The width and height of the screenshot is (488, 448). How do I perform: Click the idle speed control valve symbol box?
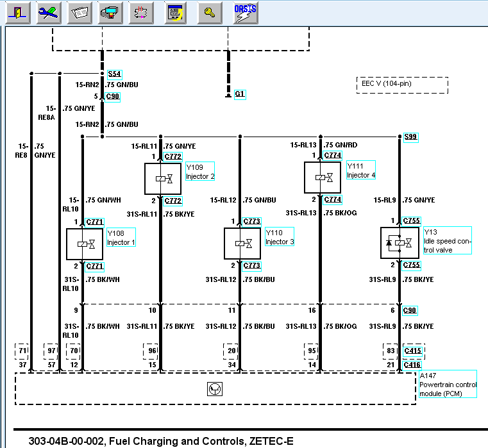(400, 243)
